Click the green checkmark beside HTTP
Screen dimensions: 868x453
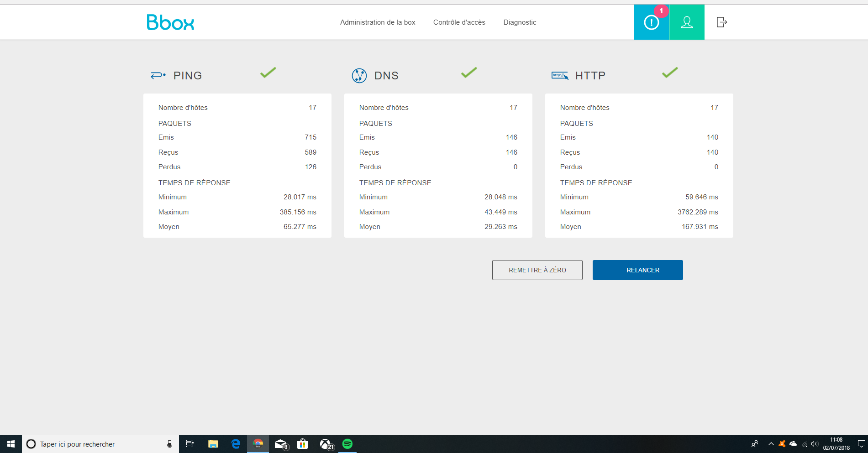coord(670,72)
